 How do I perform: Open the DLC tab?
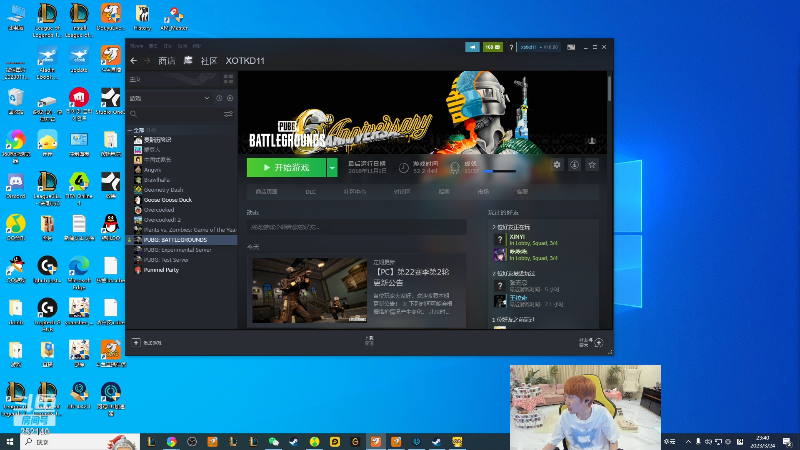311,192
